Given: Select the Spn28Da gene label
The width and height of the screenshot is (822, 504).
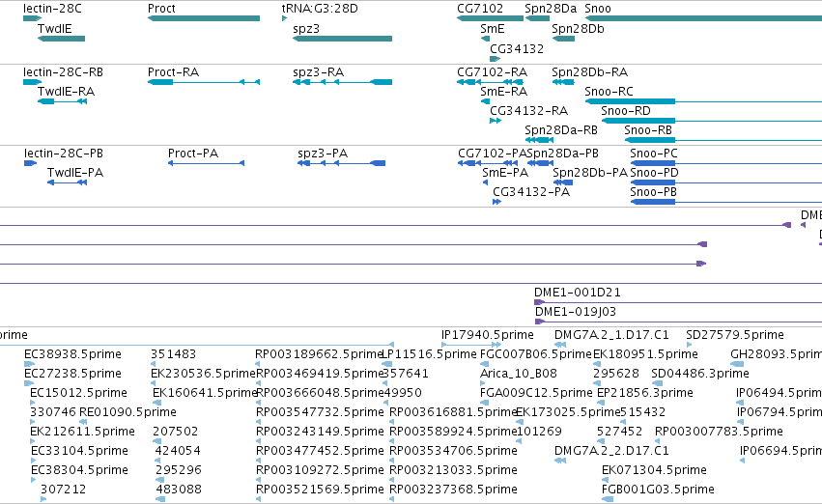Looking at the screenshot, I should coord(551,9).
